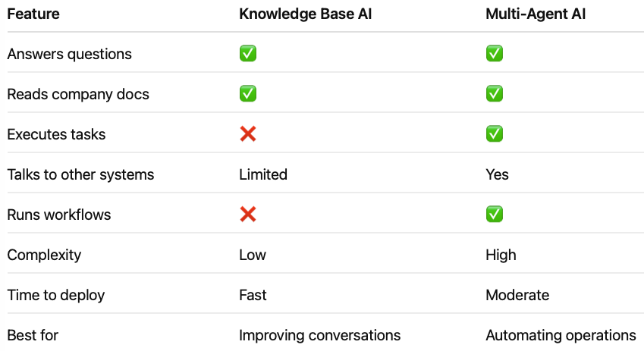Click the Moderate deploy time cell

517,295
